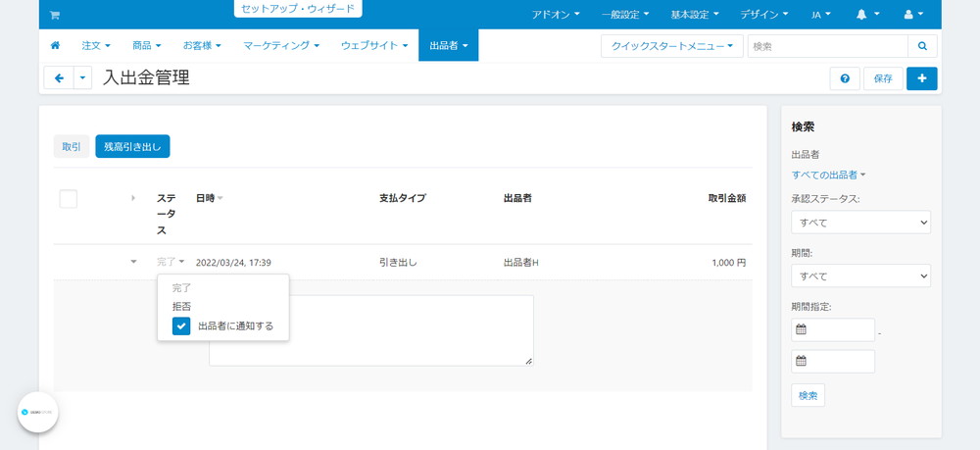Collapse the transaction row details arrow
This screenshot has height=450, width=980.
tap(133, 262)
